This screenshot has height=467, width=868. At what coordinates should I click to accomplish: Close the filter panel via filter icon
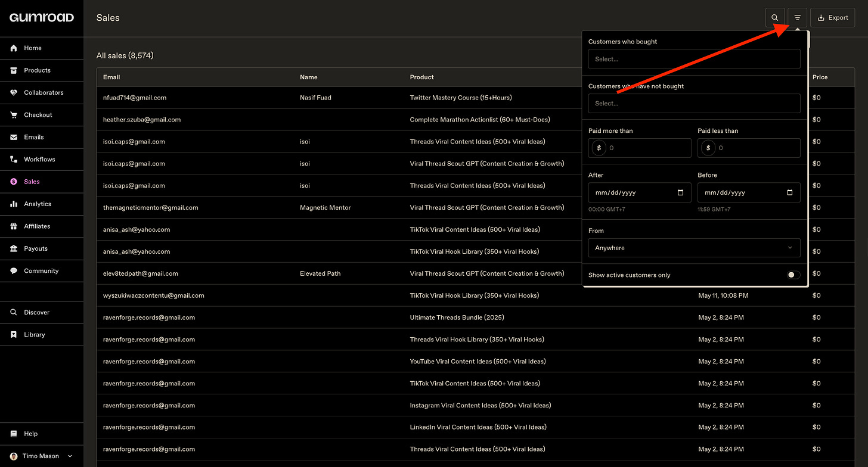798,18
